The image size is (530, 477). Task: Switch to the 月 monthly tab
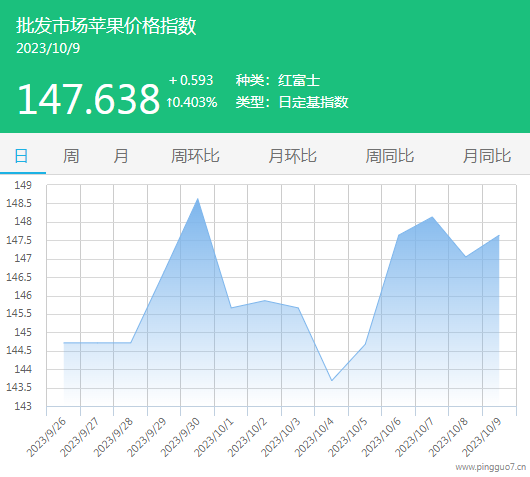120,156
